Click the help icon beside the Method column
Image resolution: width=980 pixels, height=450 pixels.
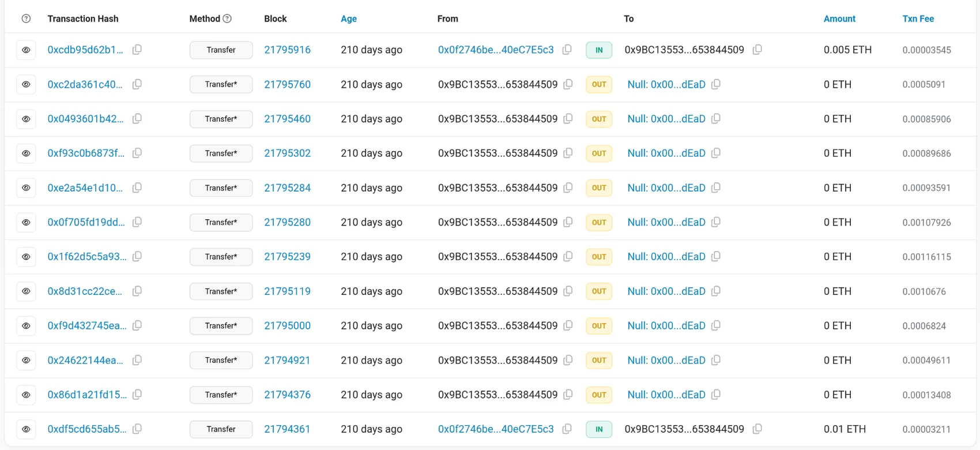(x=227, y=18)
